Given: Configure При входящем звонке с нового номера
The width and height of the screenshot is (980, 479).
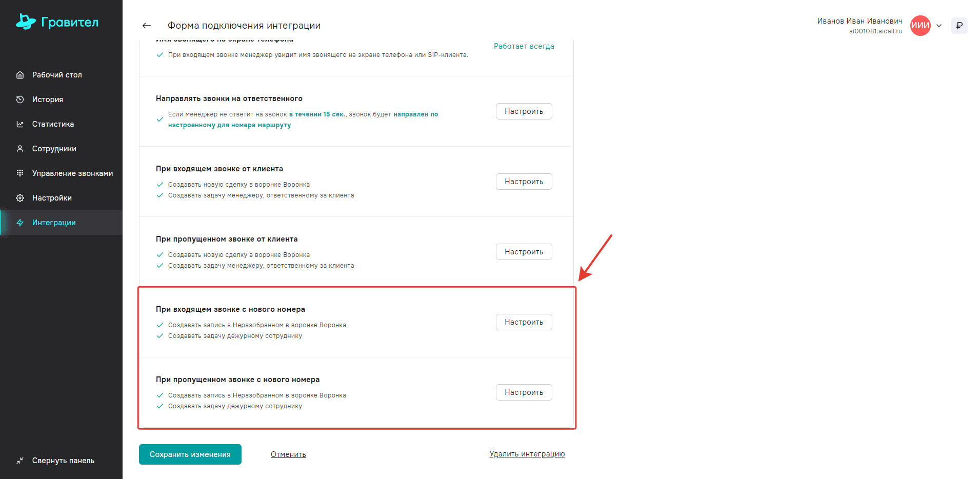Looking at the screenshot, I should pyautogui.click(x=524, y=322).
